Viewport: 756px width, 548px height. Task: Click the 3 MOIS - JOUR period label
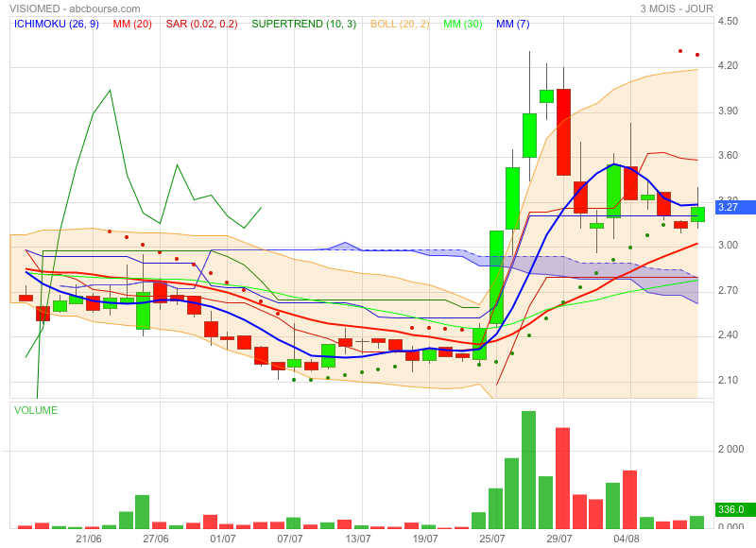coord(677,9)
